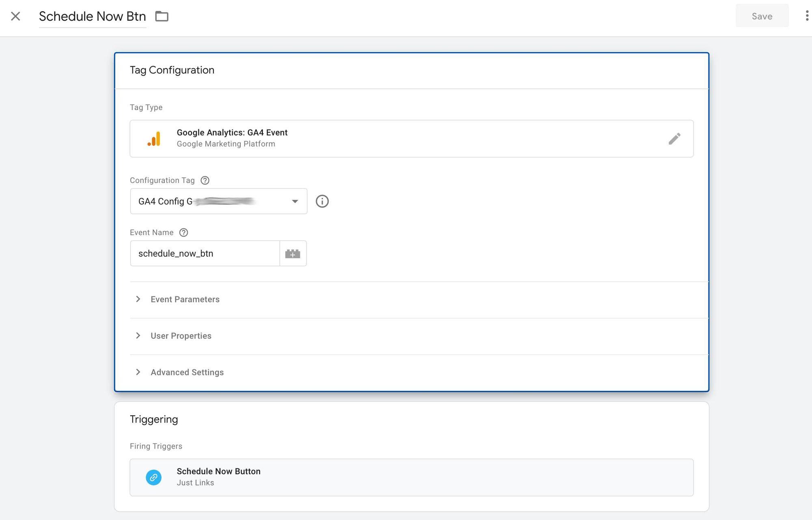Viewport: 812px width, 520px height.
Task: Select the Google Analytics: GA4 Event tag type
Action: [x=411, y=138]
